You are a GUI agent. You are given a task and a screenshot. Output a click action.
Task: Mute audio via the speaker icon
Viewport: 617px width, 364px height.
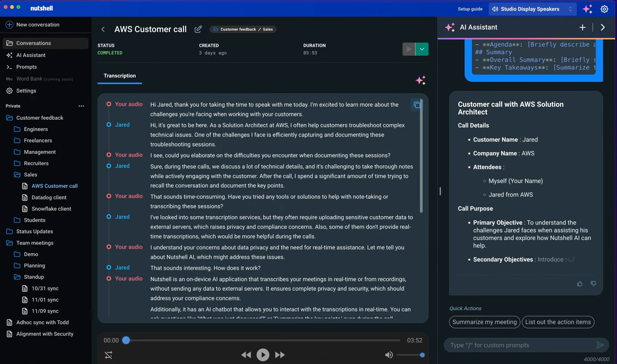[x=389, y=355]
